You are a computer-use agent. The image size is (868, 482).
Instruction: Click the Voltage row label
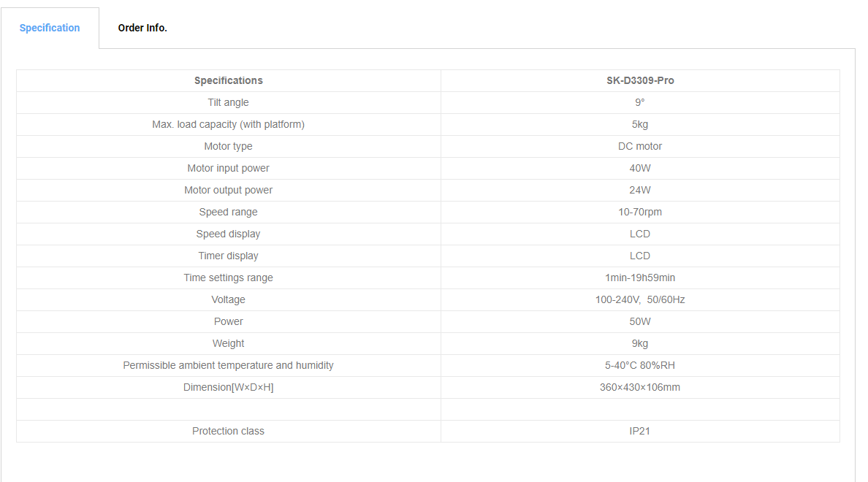(x=228, y=300)
